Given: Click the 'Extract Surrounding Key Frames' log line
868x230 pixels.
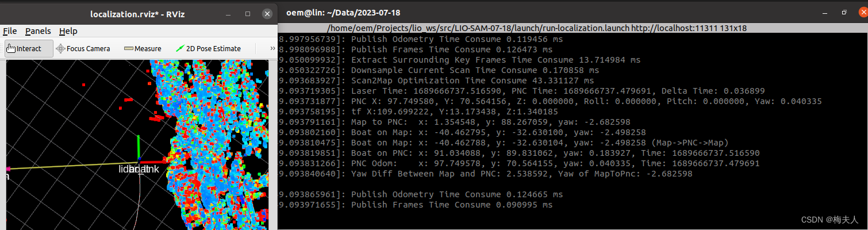Looking at the screenshot, I should click(x=459, y=60).
